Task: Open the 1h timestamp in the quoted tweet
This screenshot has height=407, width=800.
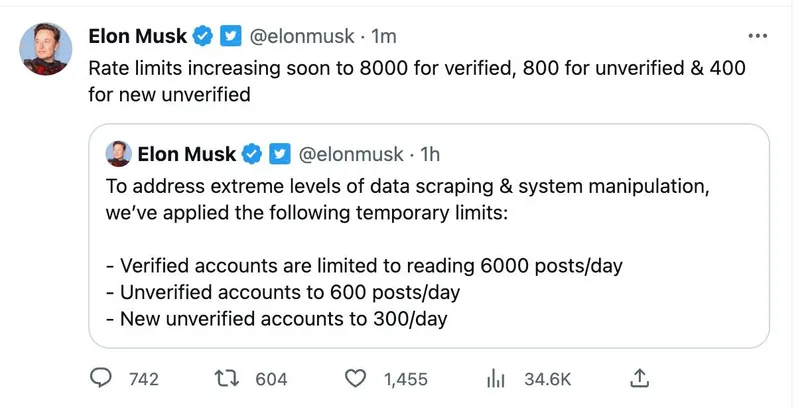Action: coord(431,154)
